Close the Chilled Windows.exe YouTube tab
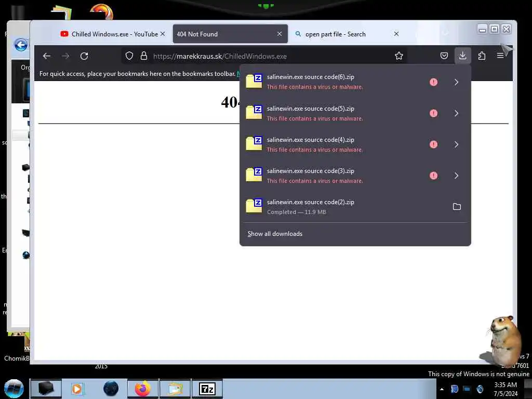This screenshot has height=399, width=532. (x=163, y=34)
